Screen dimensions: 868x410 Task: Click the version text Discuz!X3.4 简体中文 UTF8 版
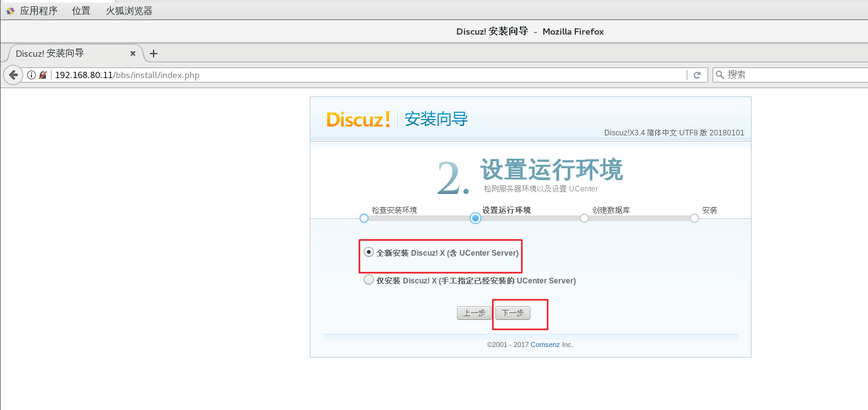[x=674, y=133]
